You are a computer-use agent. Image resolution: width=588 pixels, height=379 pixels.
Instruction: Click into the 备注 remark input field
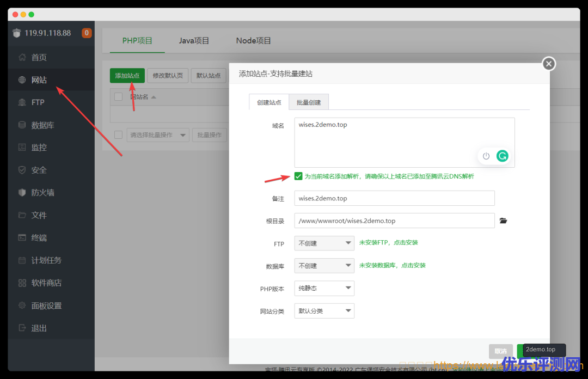tap(394, 198)
